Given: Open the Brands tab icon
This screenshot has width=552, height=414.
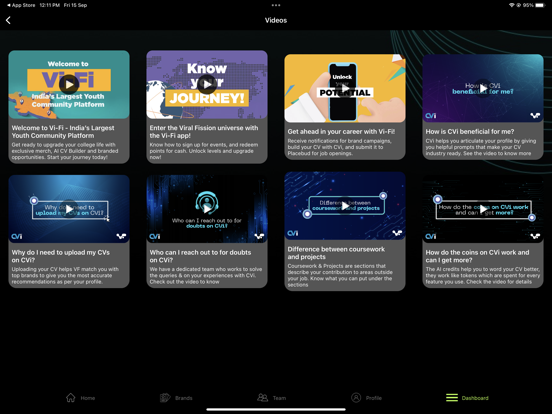Looking at the screenshot, I should coord(165,398).
